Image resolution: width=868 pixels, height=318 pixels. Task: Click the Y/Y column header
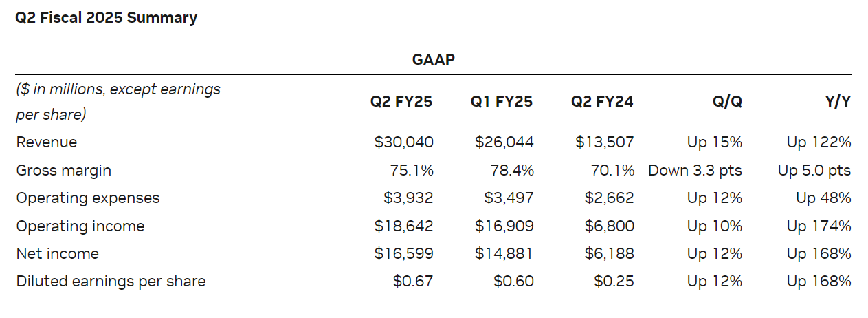click(837, 102)
